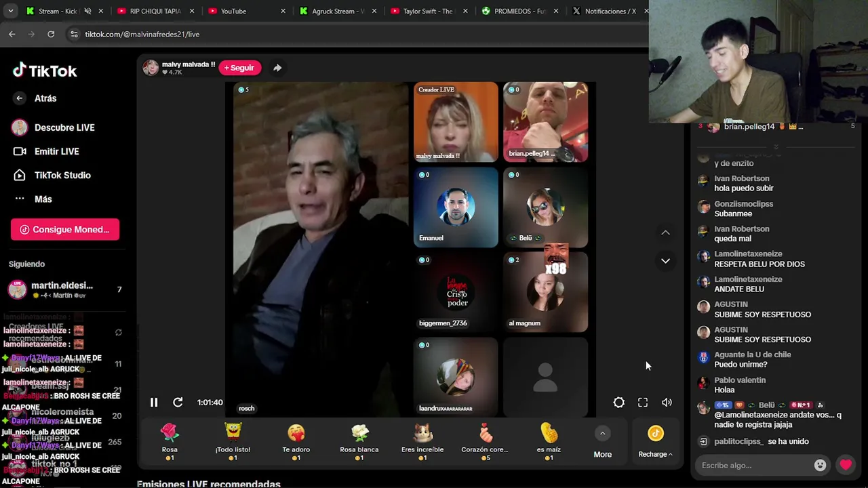Expand More gifts
This screenshot has width=868, height=488.
coord(602,442)
